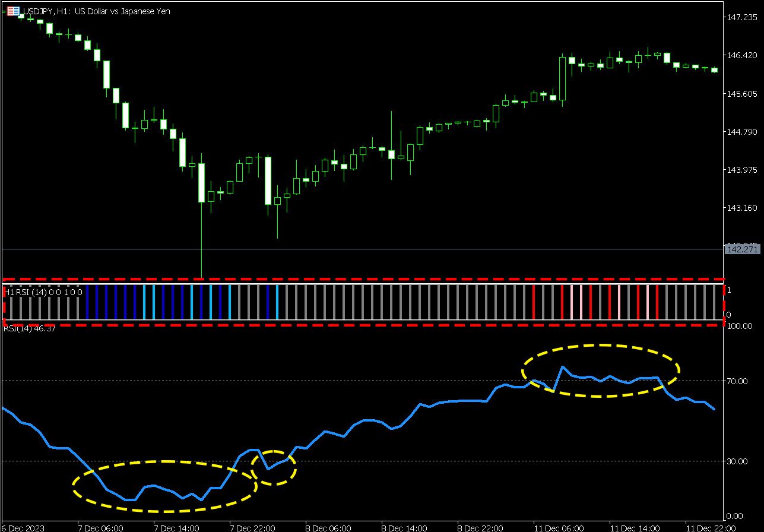Click the 11 Dec 06:00 time label
Viewport: 764px width, 532px height.
557,527
